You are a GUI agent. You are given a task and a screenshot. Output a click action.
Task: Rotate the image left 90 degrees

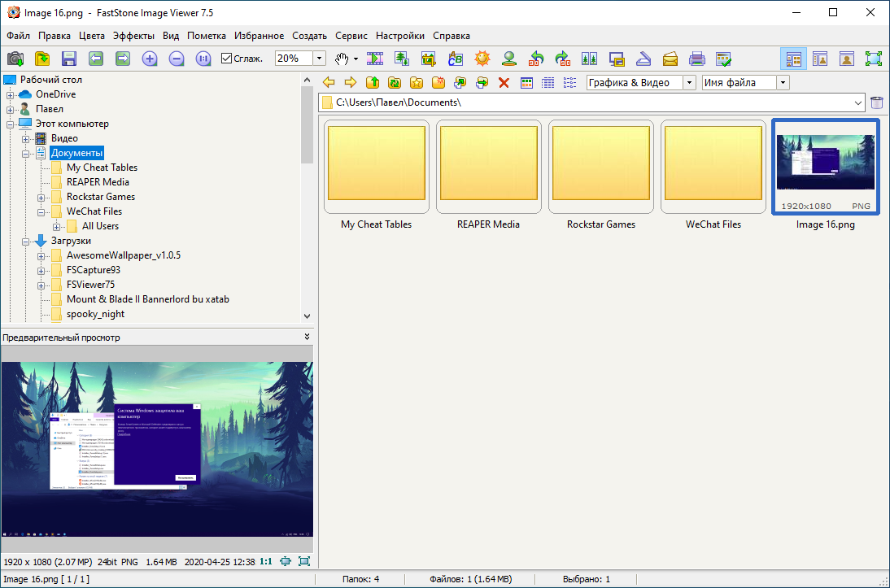[x=536, y=59]
